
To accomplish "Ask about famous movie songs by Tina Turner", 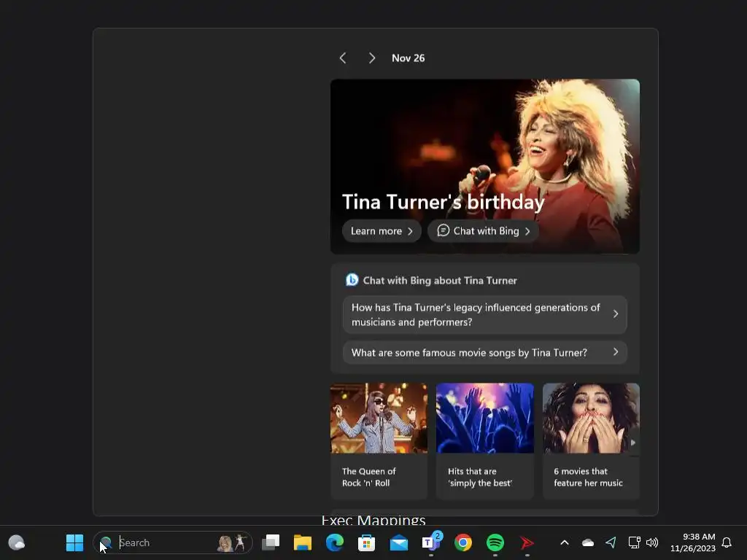I will [x=485, y=352].
